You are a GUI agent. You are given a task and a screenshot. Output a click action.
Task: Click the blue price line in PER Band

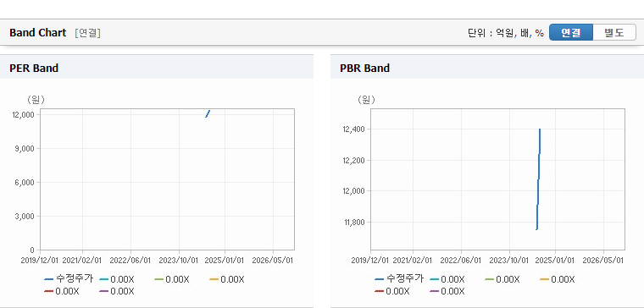pyautogui.click(x=208, y=113)
